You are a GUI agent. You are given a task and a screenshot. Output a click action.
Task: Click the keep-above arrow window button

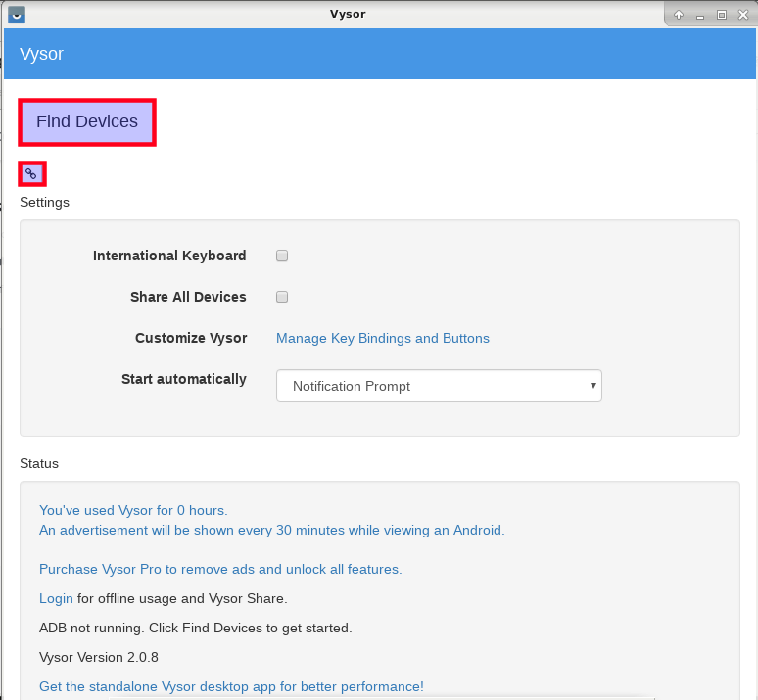679,15
